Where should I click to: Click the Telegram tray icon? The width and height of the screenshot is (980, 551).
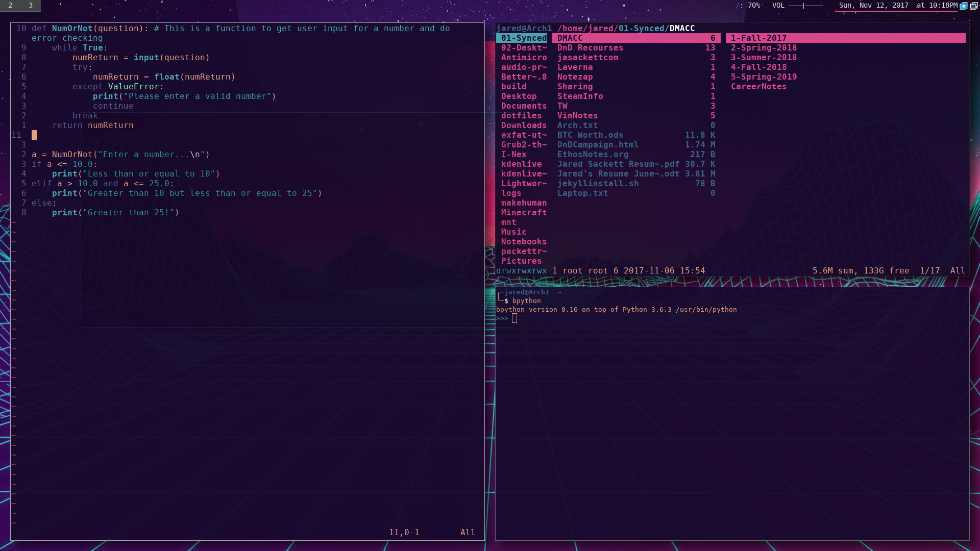[x=964, y=6]
